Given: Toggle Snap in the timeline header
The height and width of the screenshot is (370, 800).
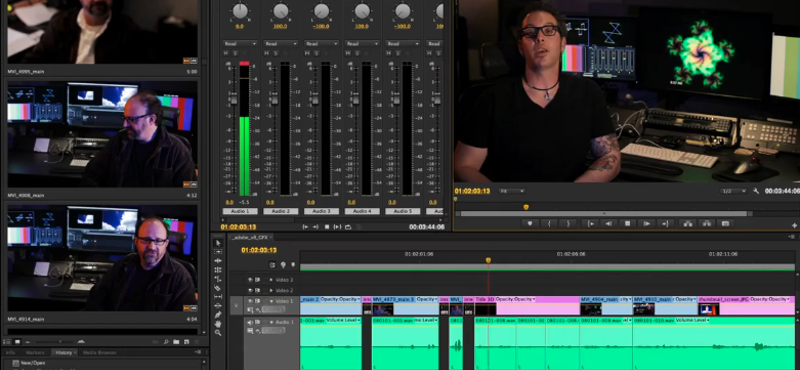Looking at the screenshot, I should (x=272, y=265).
